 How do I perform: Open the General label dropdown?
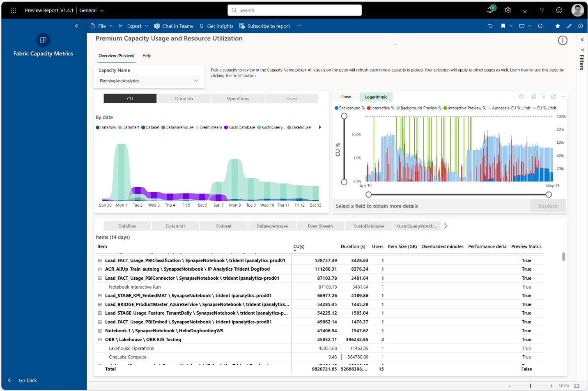click(92, 10)
